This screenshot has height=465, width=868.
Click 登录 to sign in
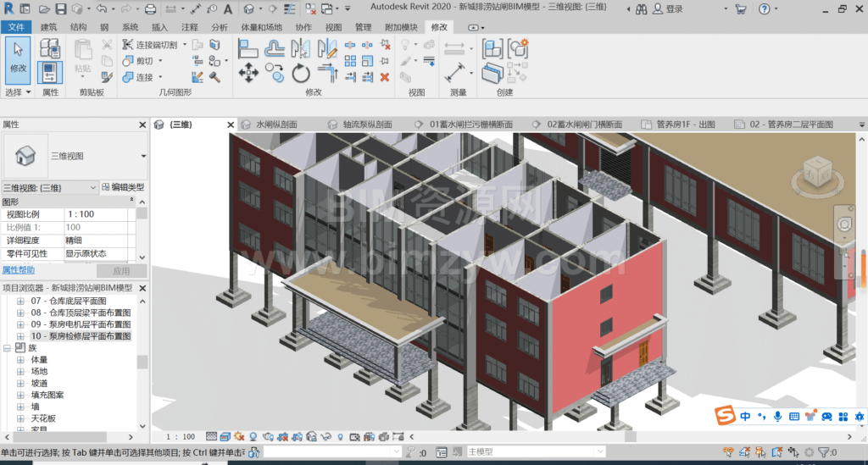point(674,8)
